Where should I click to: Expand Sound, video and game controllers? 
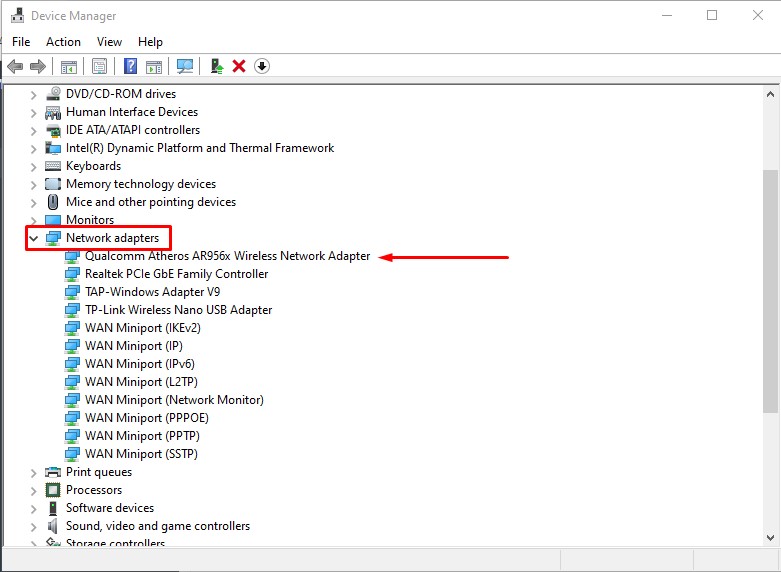[x=33, y=526]
